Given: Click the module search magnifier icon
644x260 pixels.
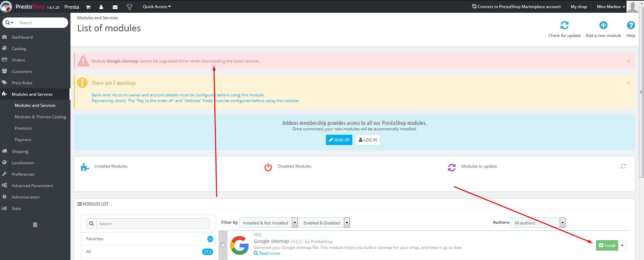Looking at the screenshot, I should point(91,224).
